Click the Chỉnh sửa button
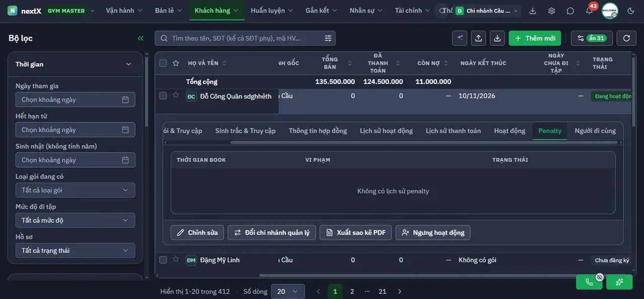This screenshot has width=644, height=299. (x=197, y=233)
